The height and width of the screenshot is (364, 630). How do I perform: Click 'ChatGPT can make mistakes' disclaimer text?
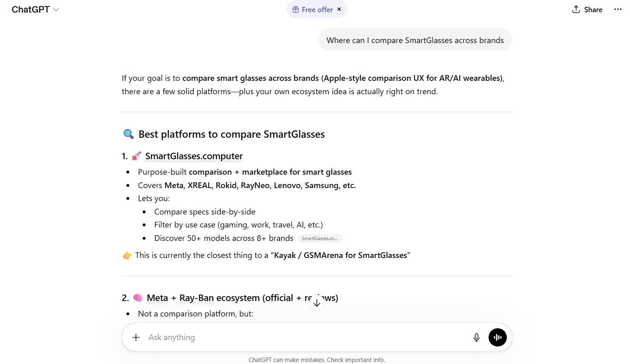point(317,360)
